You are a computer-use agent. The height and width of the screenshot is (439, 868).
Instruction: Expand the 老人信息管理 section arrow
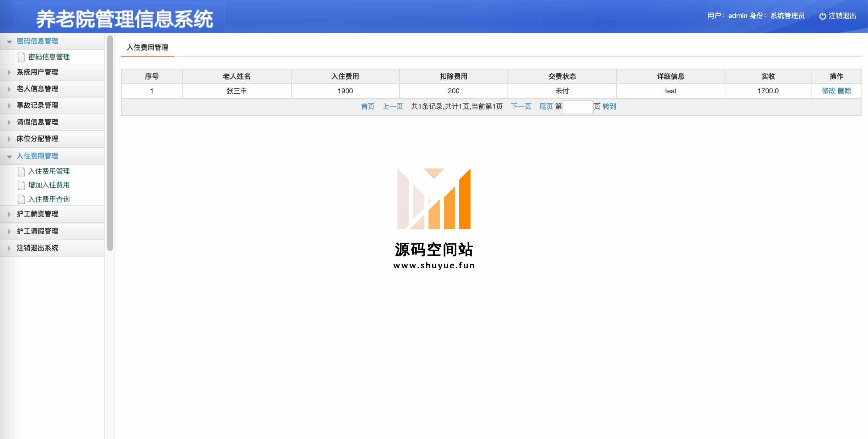coord(9,89)
